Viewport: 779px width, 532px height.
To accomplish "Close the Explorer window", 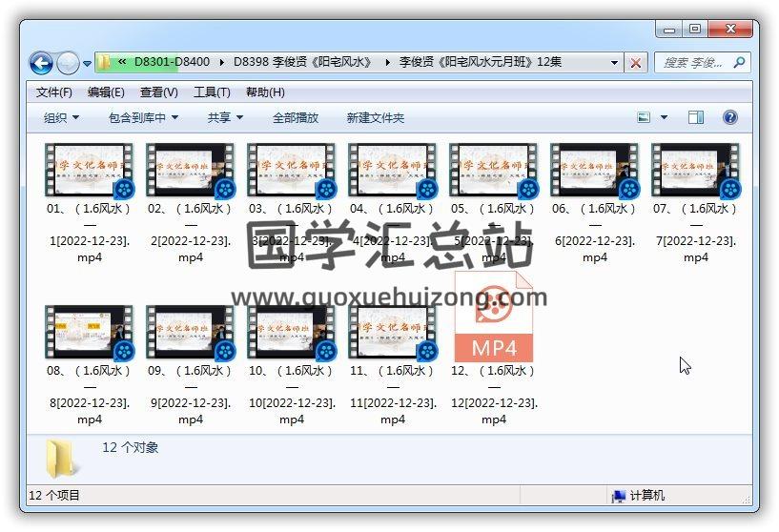I will pyautogui.click(x=730, y=29).
